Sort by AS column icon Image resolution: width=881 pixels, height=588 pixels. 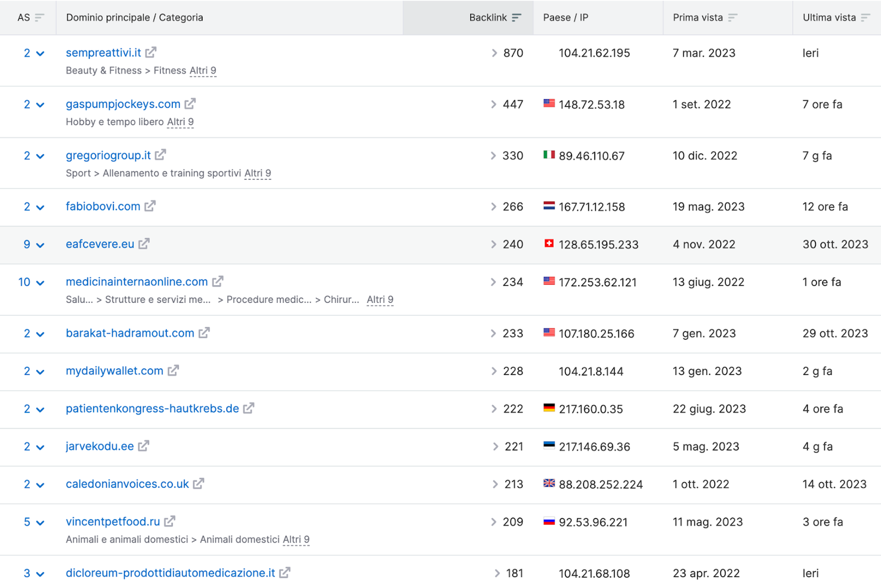pyautogui.click(x=39, y=18)
